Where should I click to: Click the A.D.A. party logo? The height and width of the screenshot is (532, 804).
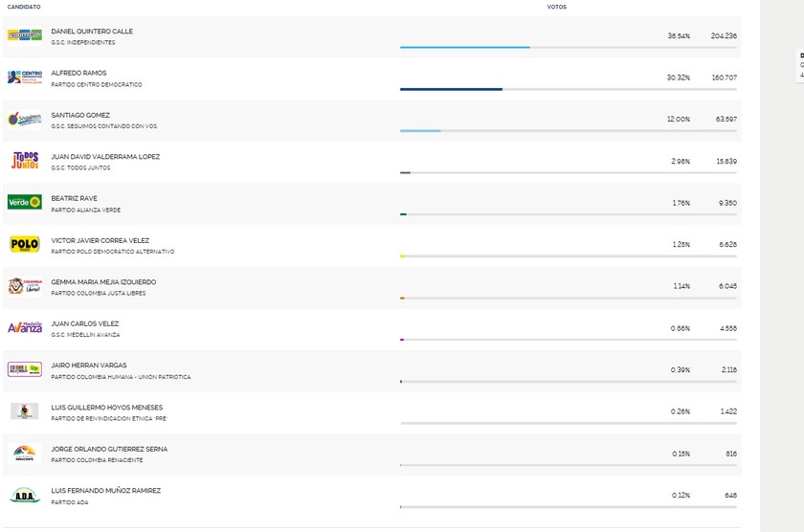pos(24,495)
